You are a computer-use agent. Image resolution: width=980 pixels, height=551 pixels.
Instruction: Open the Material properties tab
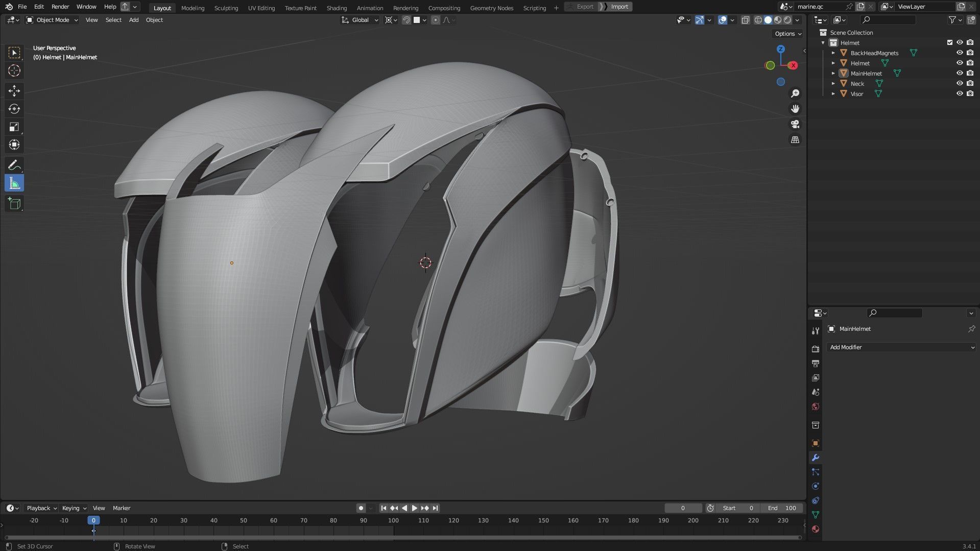tap(816, 529)
